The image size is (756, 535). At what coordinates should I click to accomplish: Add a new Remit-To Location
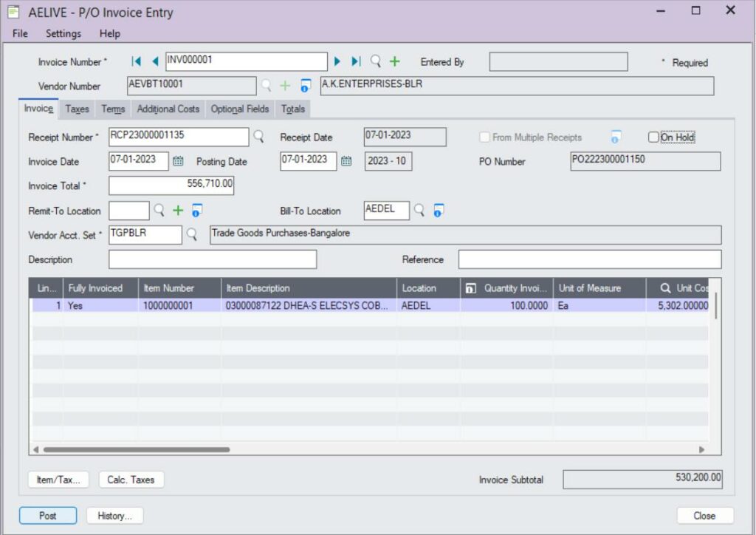(177, 210)
